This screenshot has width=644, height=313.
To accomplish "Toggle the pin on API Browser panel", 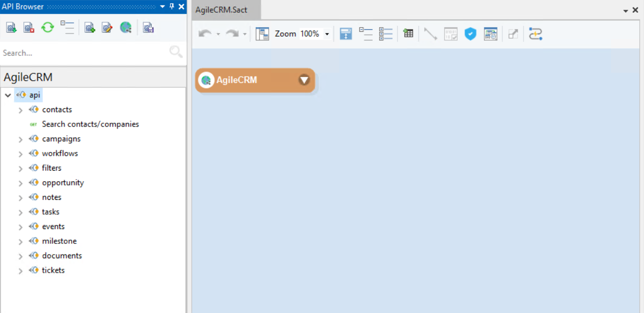I will coord(171,6).
